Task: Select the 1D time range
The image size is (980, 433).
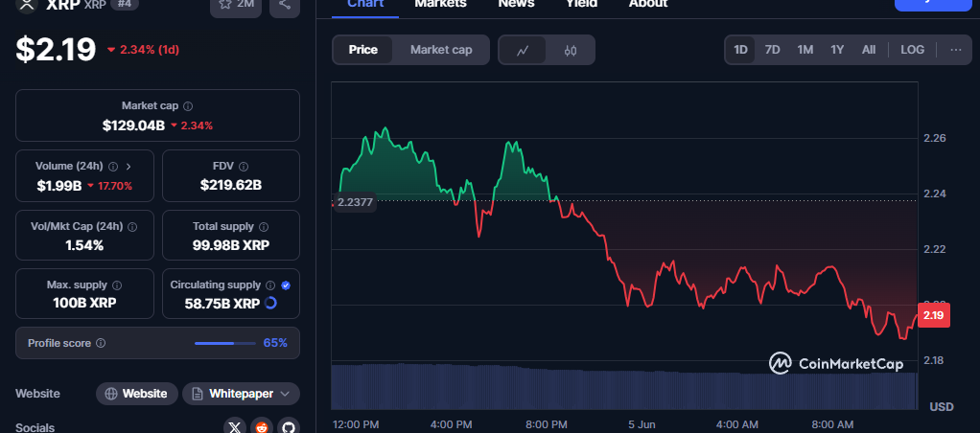Action: [x=740, y=50]
